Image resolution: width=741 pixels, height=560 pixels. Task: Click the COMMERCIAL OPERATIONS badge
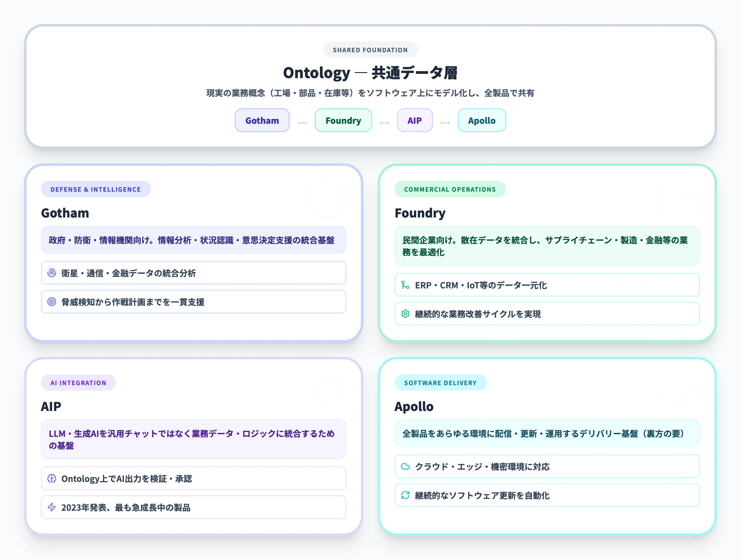(x=450, y=189)
